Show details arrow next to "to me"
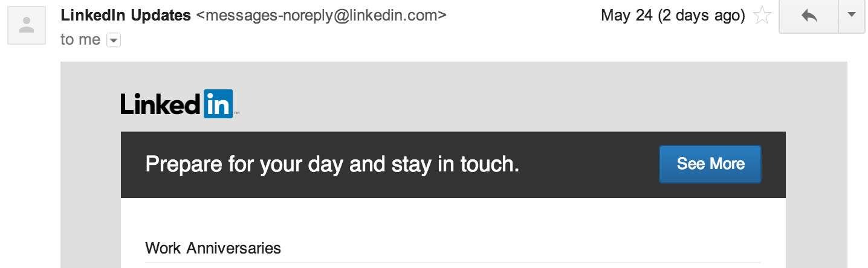Image resolution: width=868 pixels, height=268 pixels. (x=114, y=40)
